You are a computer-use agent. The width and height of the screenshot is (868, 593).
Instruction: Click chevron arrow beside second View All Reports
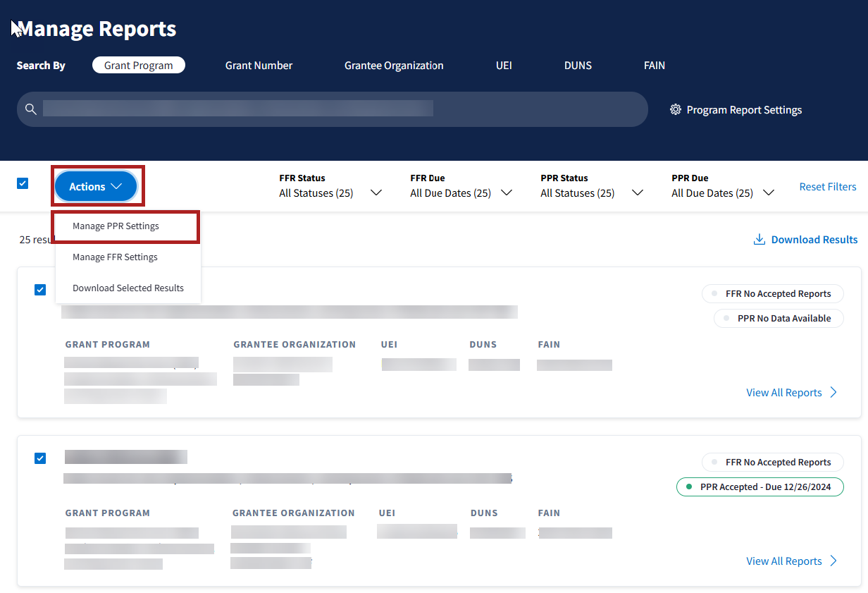tap(833, 561)
